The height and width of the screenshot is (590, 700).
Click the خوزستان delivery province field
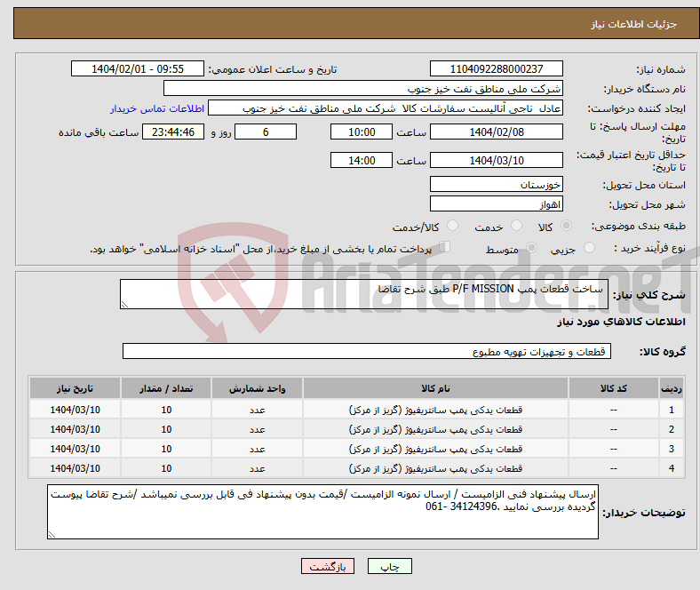[497, 185]
